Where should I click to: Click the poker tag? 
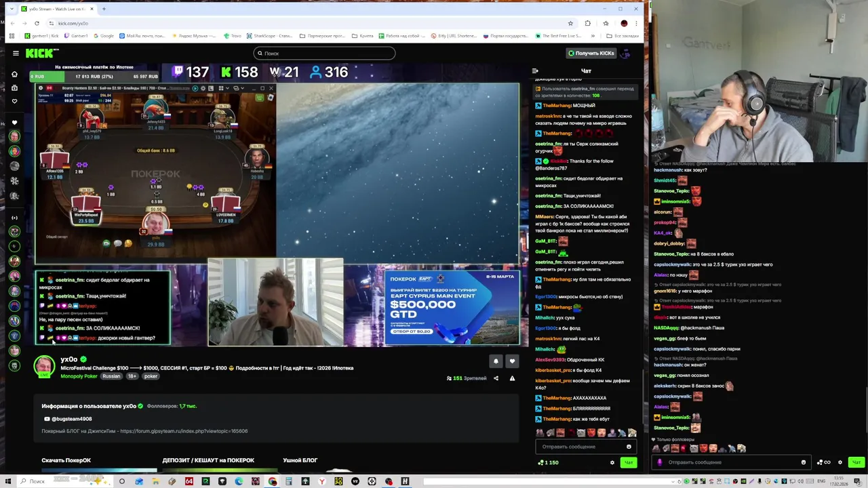(x=151, y=376)
